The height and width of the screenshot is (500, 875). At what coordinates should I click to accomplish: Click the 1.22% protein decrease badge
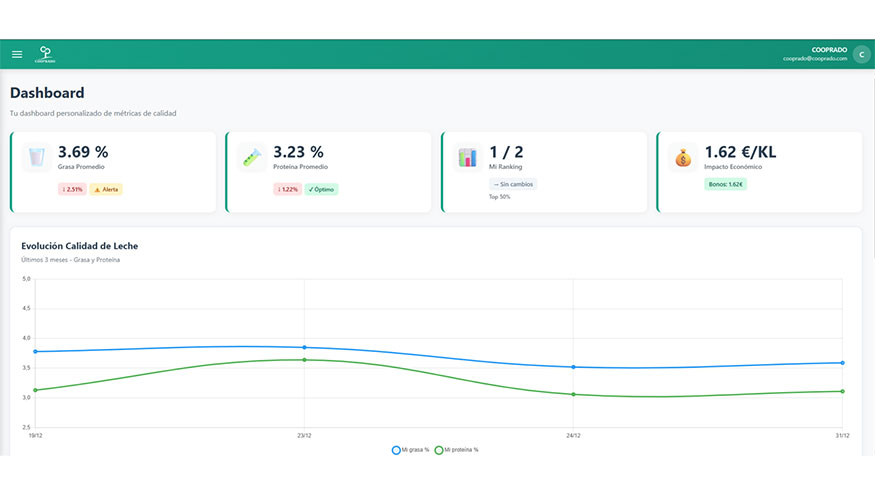click(x=287, y=189)
